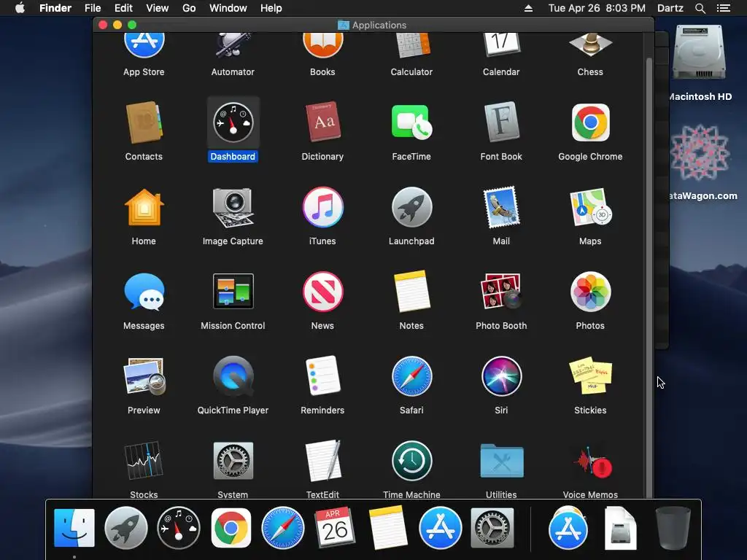Open the Apple menu
747x560 pixels.
coord(20,8)
